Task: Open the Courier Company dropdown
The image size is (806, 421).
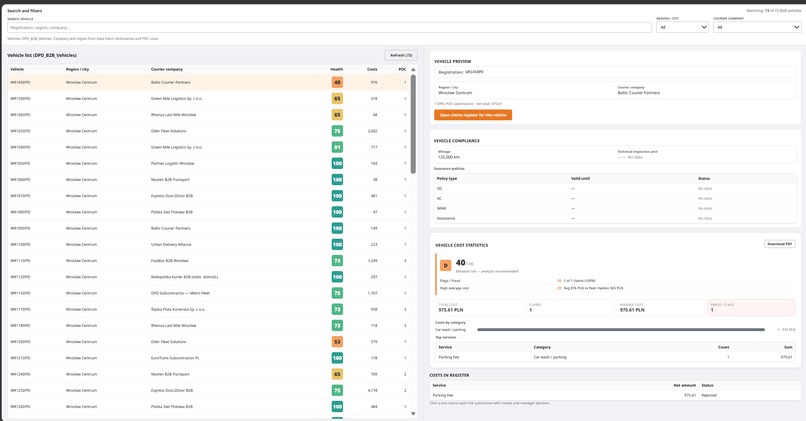Action: tap(757, 27)
